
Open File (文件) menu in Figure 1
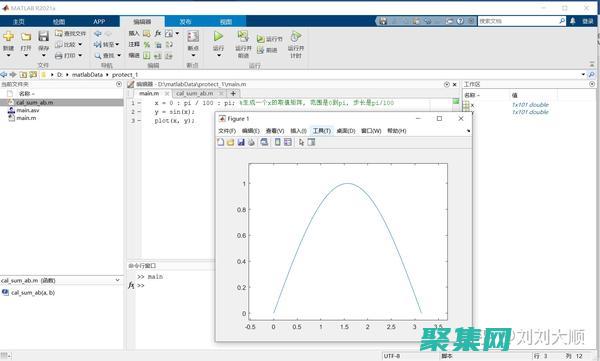pos(227,131)
